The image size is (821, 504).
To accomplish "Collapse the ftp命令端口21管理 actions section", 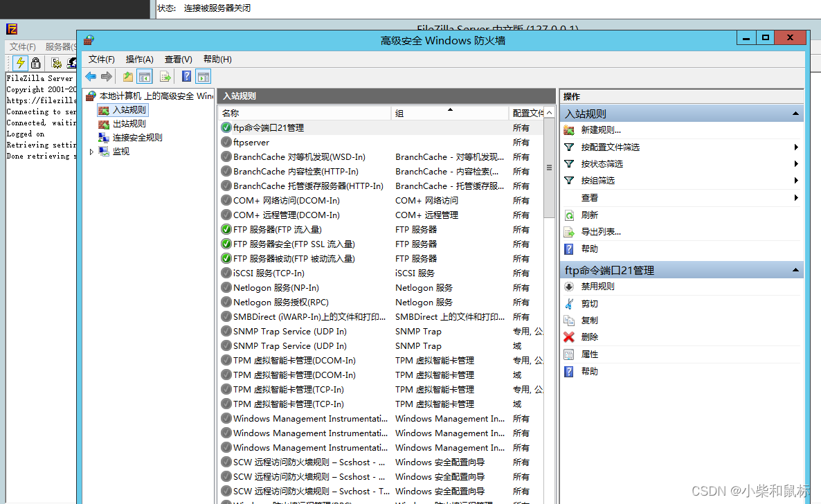I will [795, 270].
